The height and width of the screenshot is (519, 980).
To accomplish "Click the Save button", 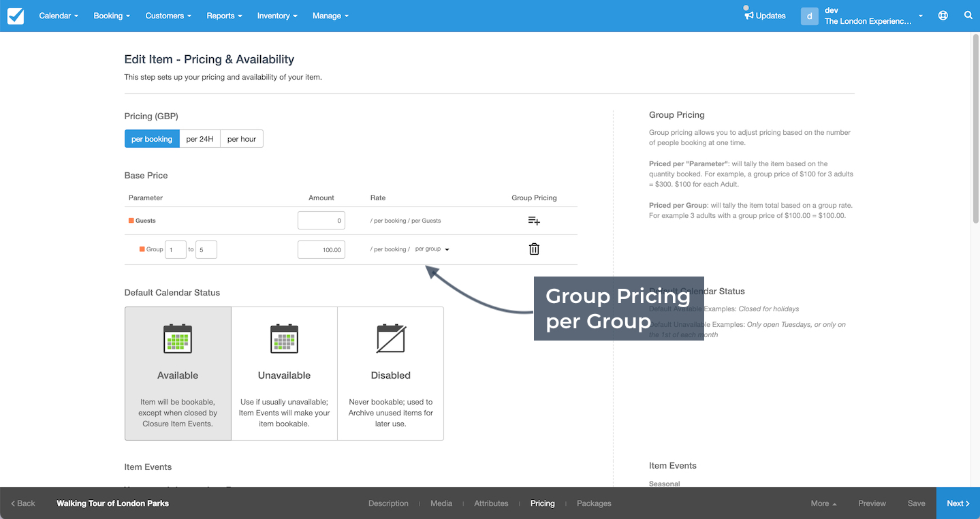I will pyautogui.click(x=917, y=503).
